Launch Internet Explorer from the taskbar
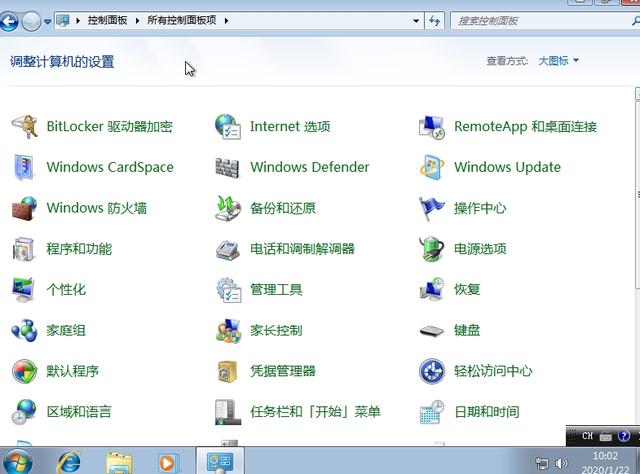 (69, 462)
